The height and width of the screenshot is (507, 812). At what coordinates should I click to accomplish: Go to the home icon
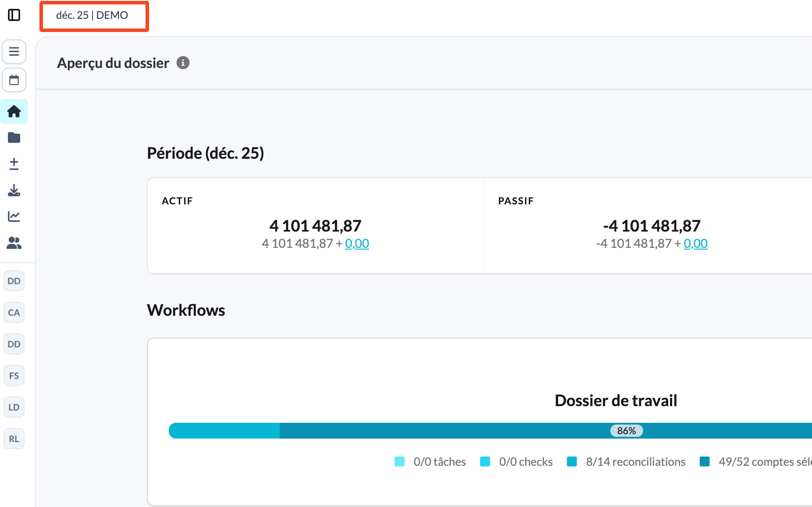(x=14, y=111)
